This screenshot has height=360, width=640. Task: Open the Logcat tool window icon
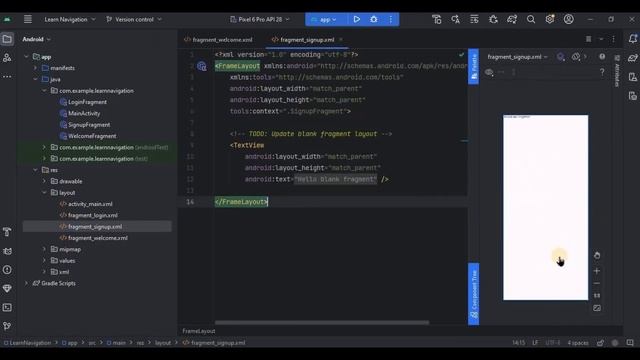click(7, 251)
